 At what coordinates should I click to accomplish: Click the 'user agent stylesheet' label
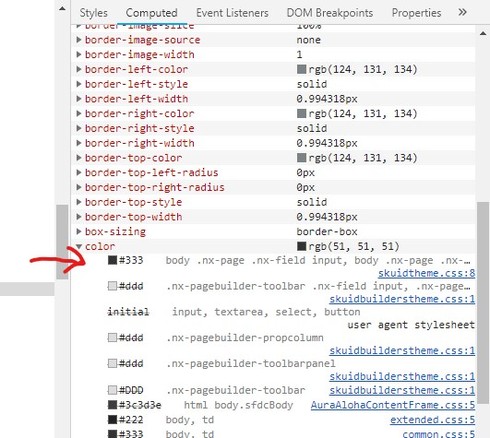click(x=411, y=325)
